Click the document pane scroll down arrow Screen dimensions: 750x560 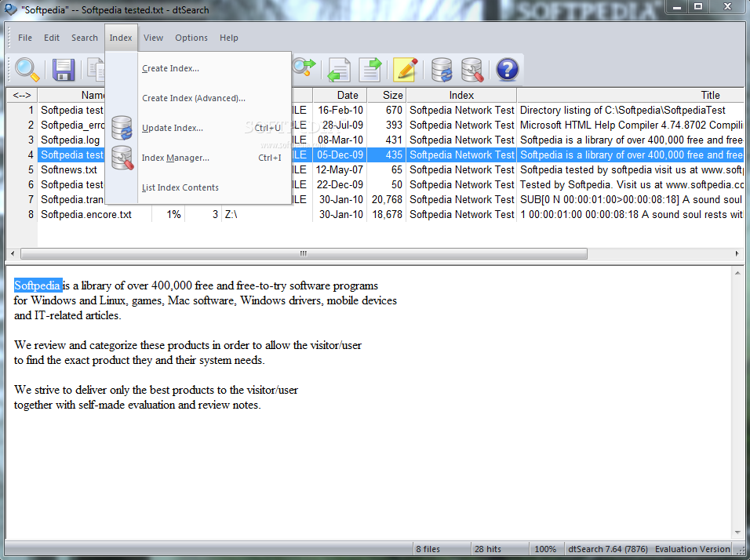737,533
